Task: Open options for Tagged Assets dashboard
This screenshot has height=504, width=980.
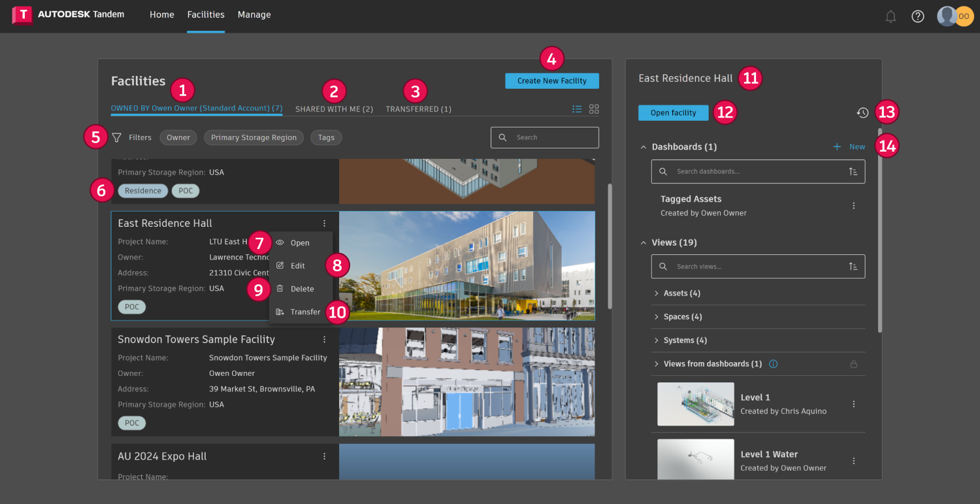Action: [853, 206]
